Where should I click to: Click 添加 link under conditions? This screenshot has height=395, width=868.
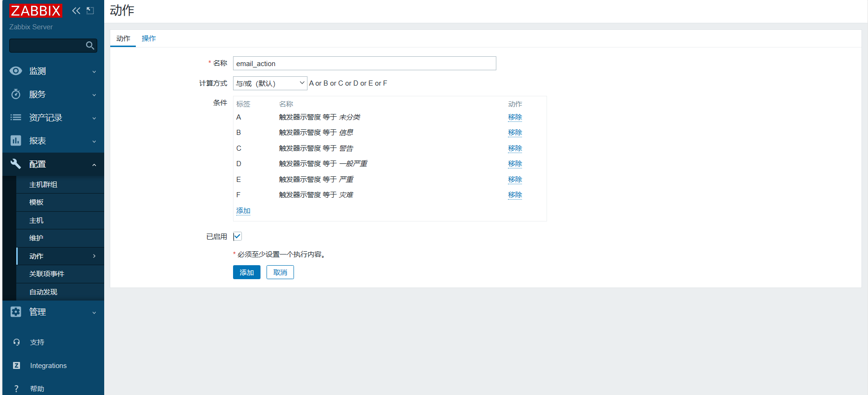243,211
